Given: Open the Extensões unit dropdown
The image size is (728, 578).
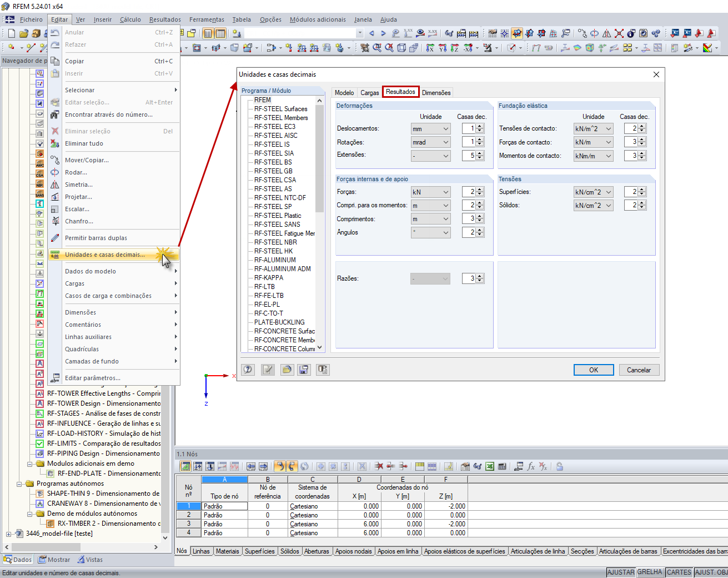Looking at the screenshot, I should coord(430,156).
